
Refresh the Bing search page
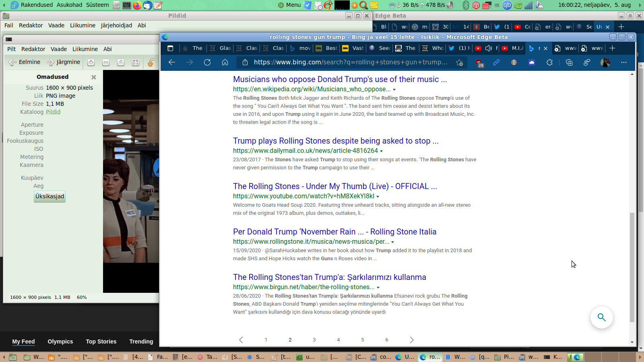tap(207, 62)
